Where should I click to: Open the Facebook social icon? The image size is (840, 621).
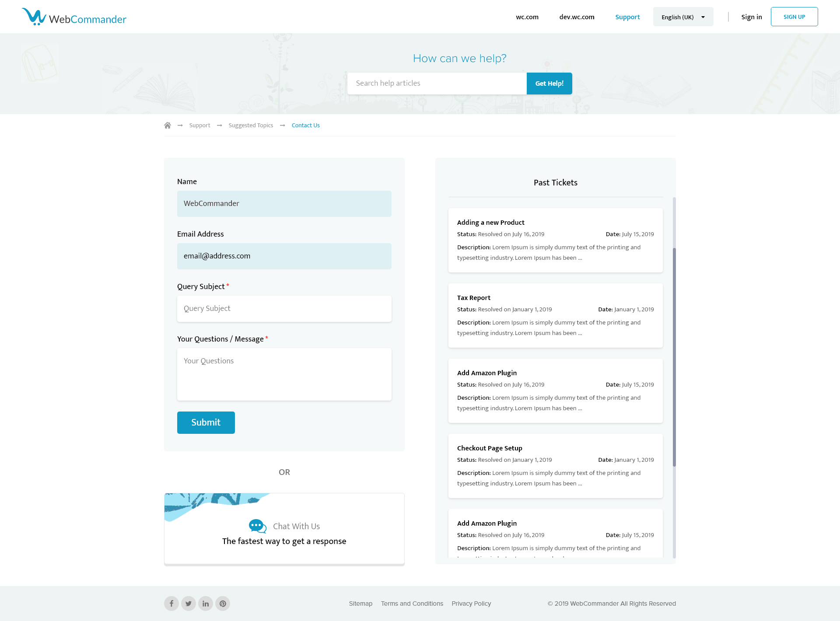click(x=171, y=604)
